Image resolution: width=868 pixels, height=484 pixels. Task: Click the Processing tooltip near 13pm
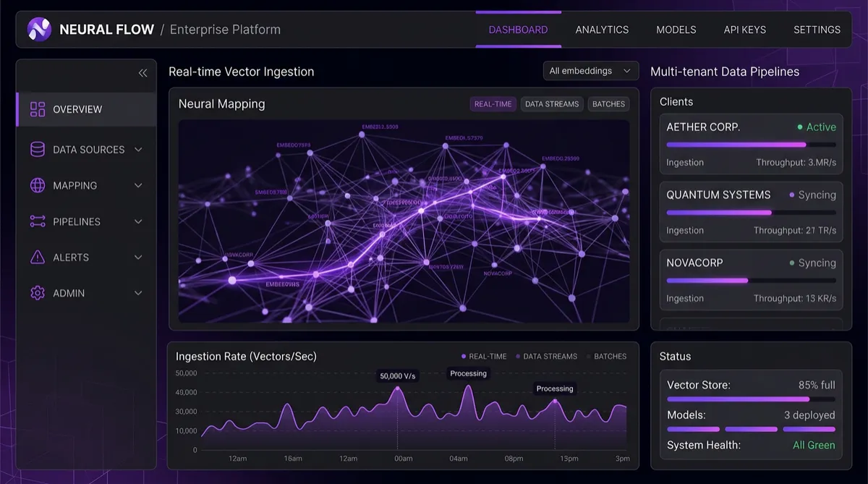click(x=555, y=389)
